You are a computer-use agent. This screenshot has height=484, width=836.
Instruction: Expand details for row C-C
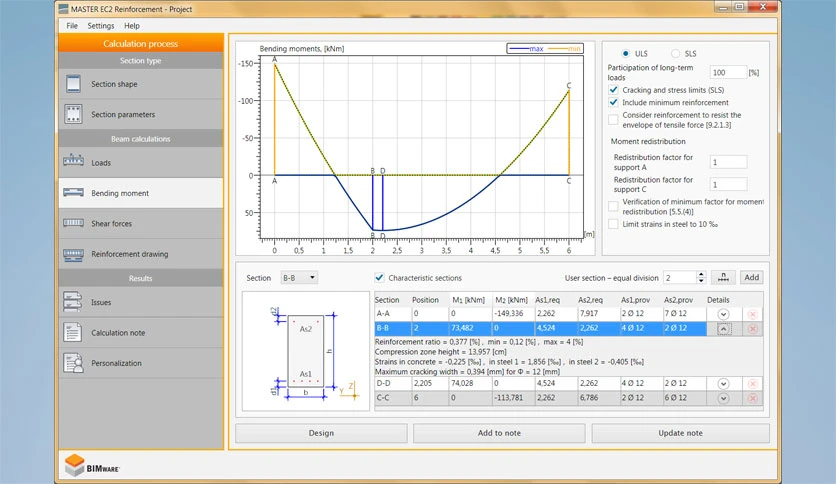coord(723,398)
